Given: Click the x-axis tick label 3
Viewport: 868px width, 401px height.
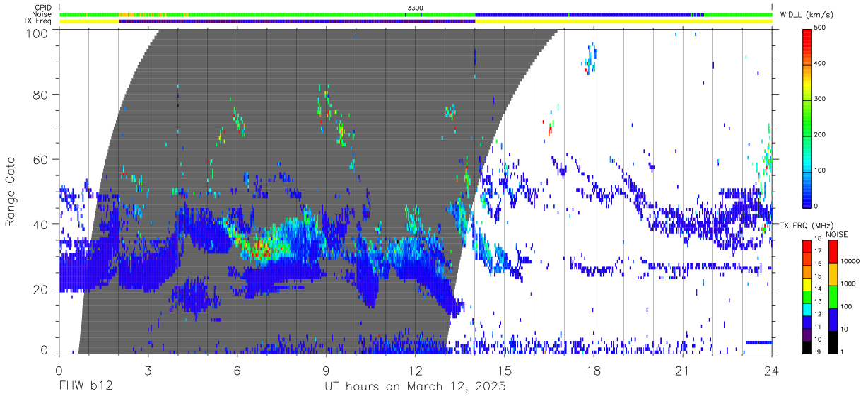Looking at the screenshot, I should pyautogui.click(x=148, y=371).
